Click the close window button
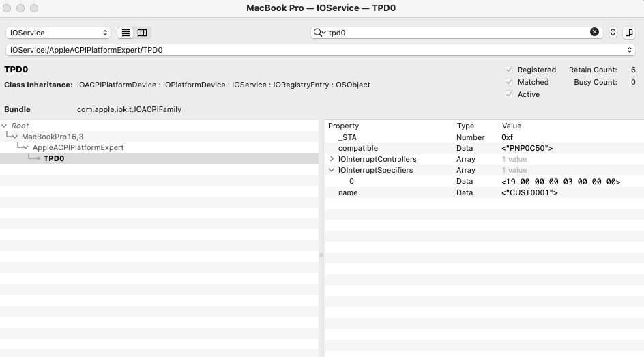 pos(7,8)
